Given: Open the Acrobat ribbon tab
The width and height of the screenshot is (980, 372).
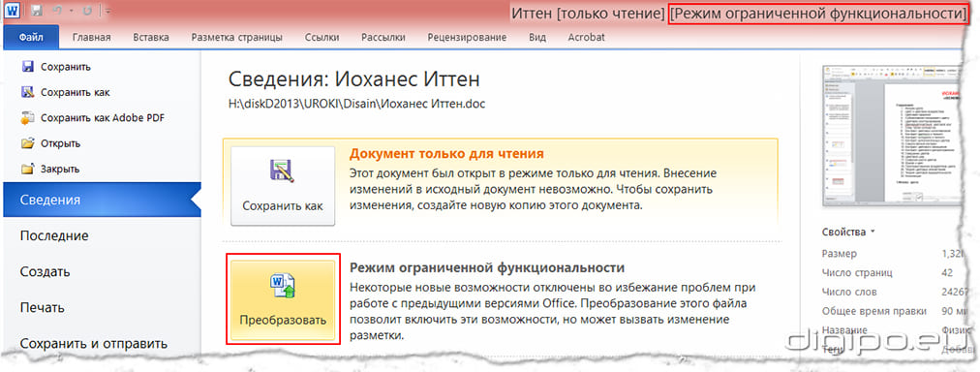Looking at the screenshot, I should point(586,38).
